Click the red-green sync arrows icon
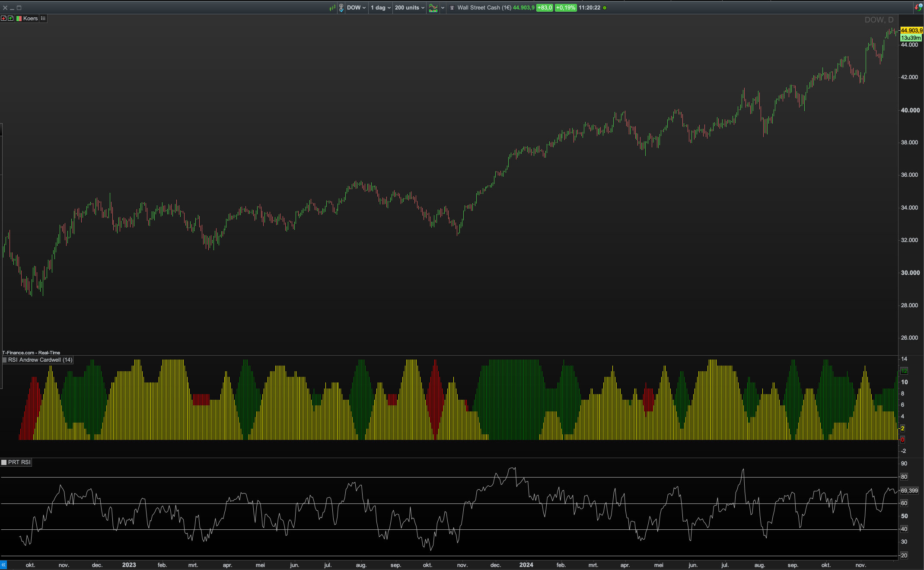The height and width of the screenshot is (570, 924). coord(918,7)
